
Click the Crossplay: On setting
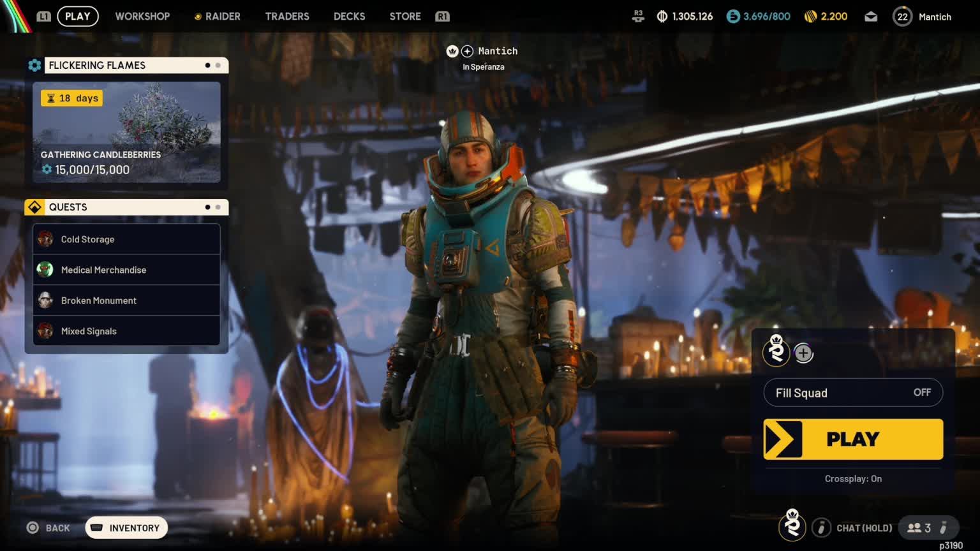(853, 479)
